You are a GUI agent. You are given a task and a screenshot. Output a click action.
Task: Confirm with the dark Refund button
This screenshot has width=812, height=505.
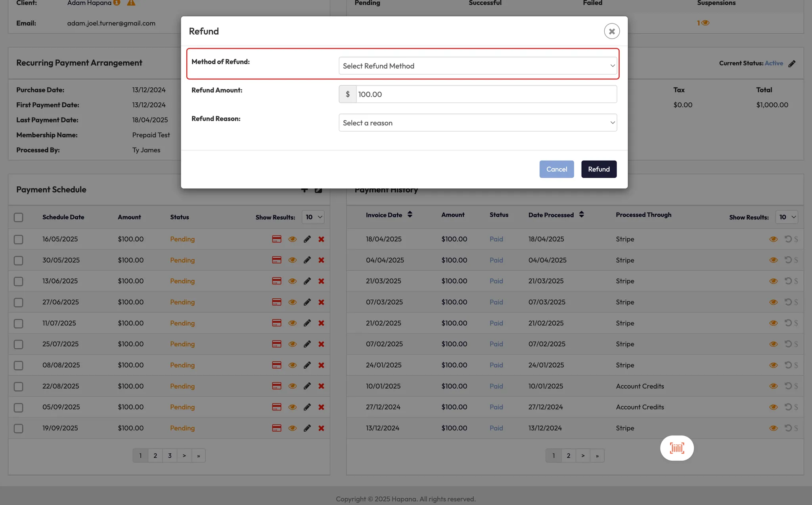click(598, 169)
